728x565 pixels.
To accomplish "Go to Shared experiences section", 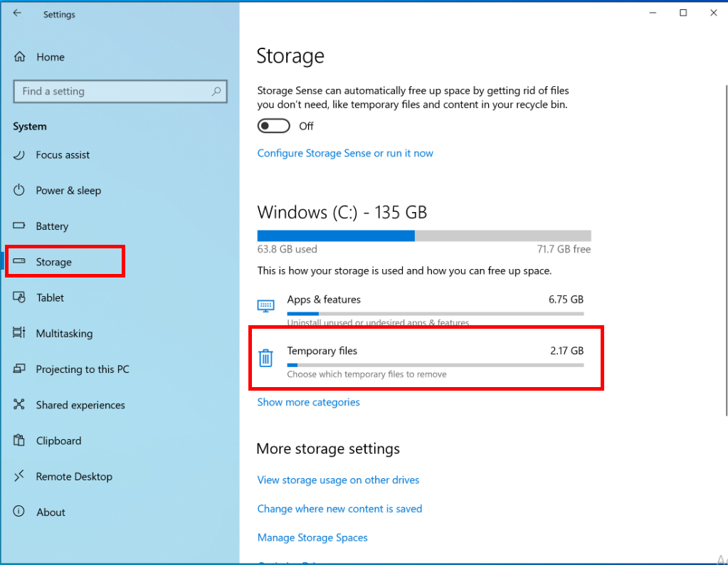I will pyautogui.click(x=80, y=406).
